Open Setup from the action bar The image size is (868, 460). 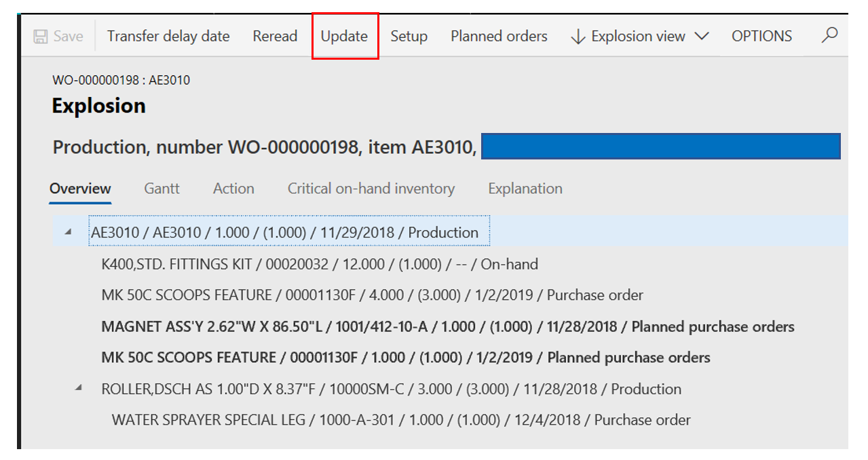409,36
